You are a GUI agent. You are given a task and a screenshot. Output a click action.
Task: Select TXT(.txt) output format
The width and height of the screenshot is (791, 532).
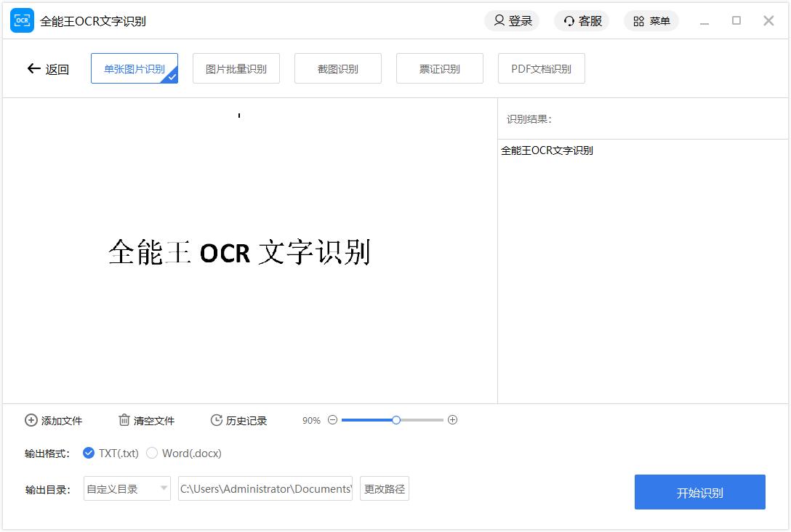point(89,453)
